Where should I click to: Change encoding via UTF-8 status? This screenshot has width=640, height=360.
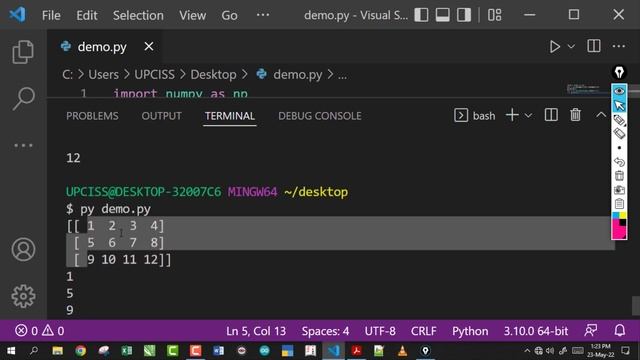380,331
